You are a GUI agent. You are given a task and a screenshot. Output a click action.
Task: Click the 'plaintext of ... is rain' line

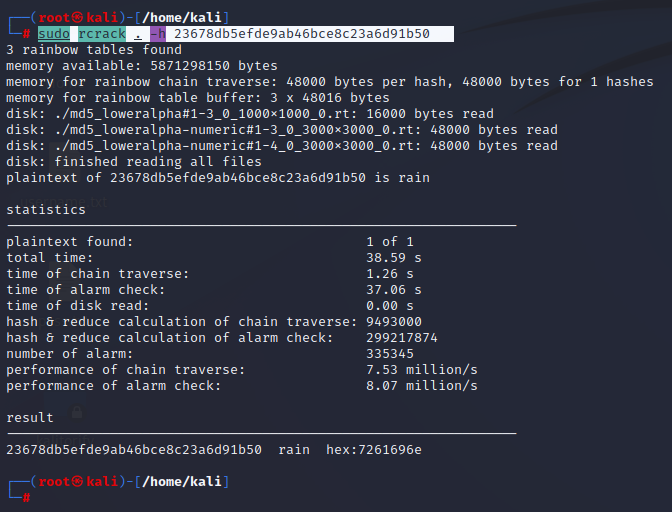tap(218, 178)
